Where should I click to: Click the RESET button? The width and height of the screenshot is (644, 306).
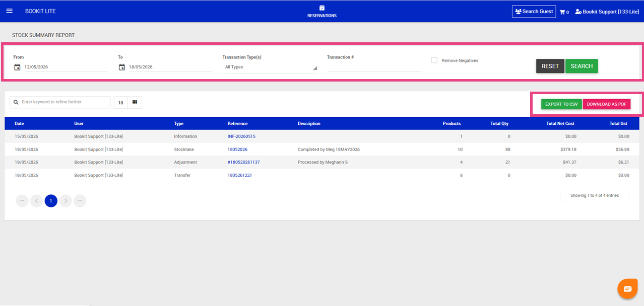(550, 66)
